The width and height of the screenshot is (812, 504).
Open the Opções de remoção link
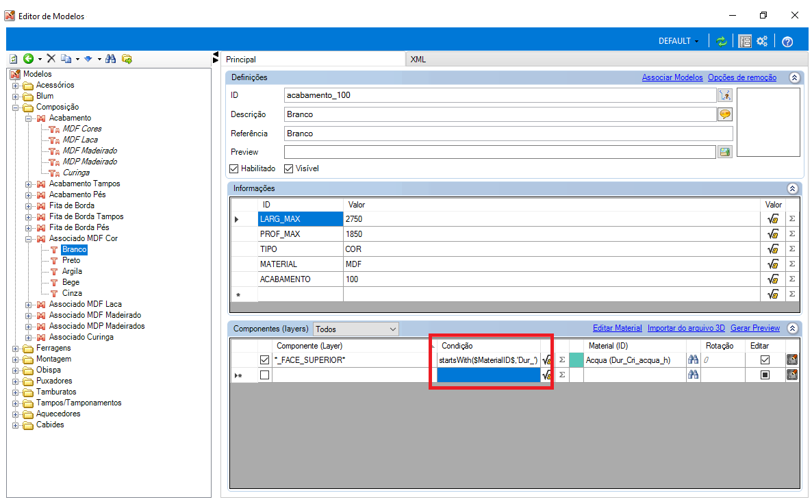coord(742,77)
